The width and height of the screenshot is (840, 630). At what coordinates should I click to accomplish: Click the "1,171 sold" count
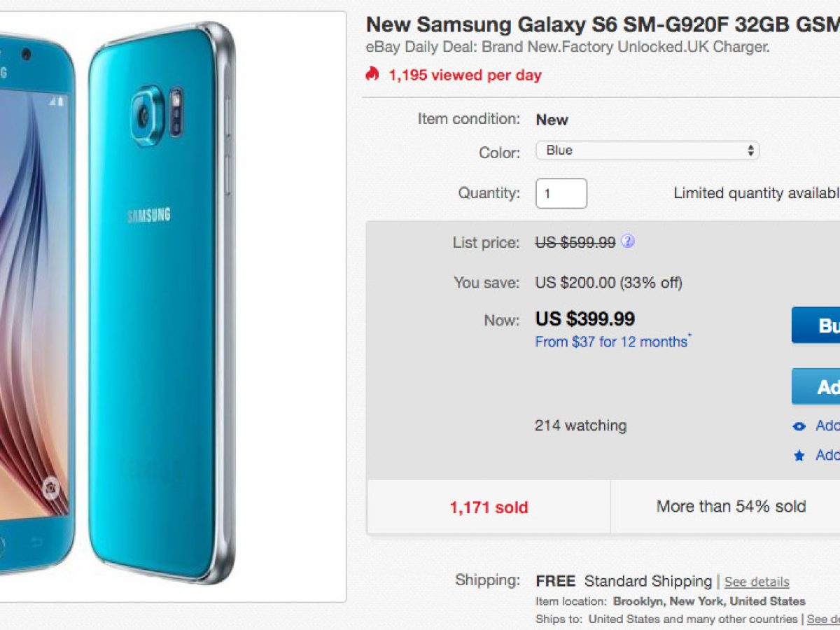coord(489,507)
